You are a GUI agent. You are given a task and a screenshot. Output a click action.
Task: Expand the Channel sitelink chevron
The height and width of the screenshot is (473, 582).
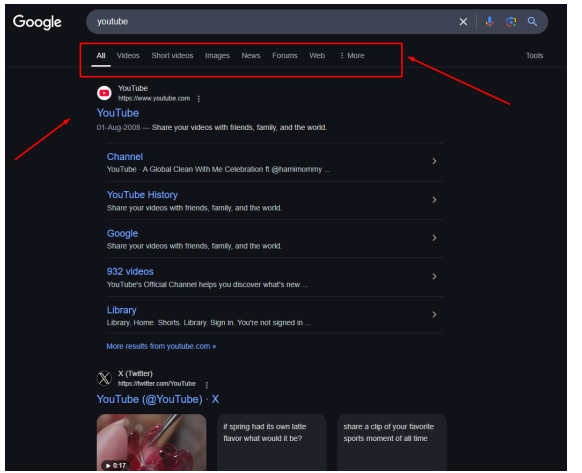click(434, 161)
